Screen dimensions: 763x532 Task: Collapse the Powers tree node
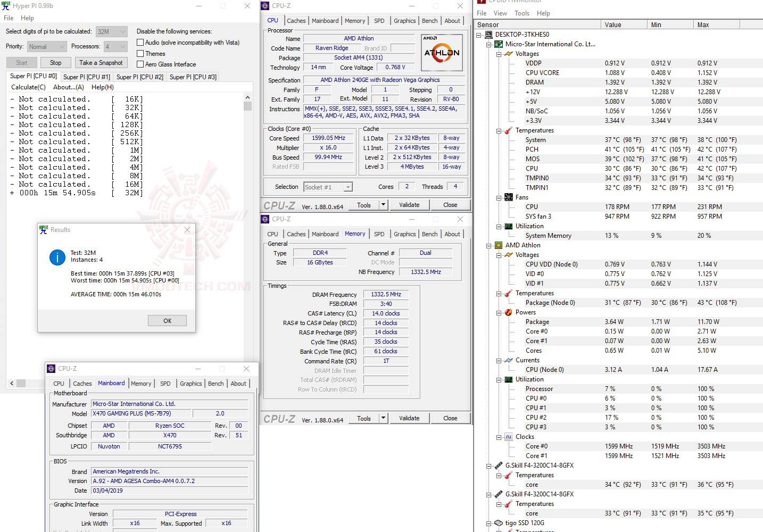[499, 312]
